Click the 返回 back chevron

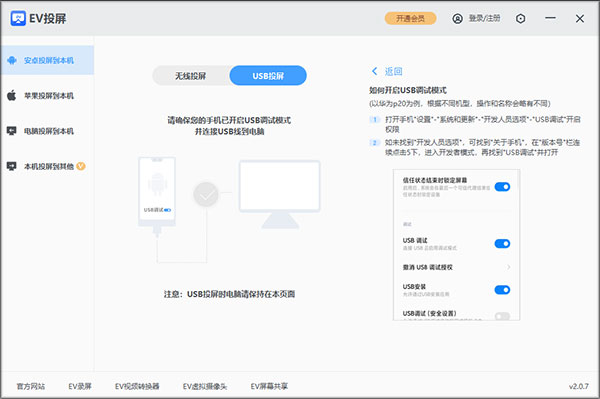[x=375, y=71]
